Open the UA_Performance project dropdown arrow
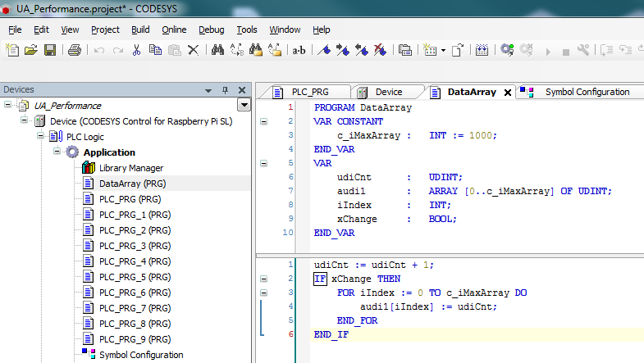This screenshot has height=363, width=644. point(243,105)
